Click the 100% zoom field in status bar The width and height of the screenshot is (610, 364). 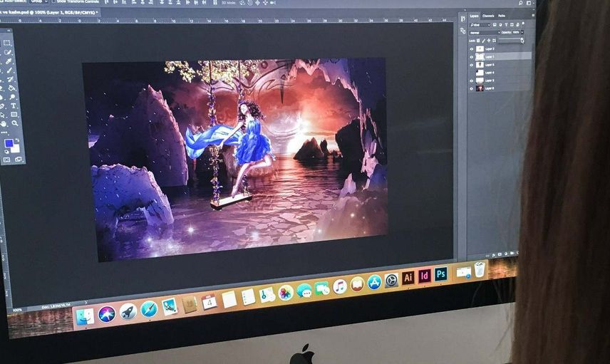pyautogui.click(x=17, y=310)
